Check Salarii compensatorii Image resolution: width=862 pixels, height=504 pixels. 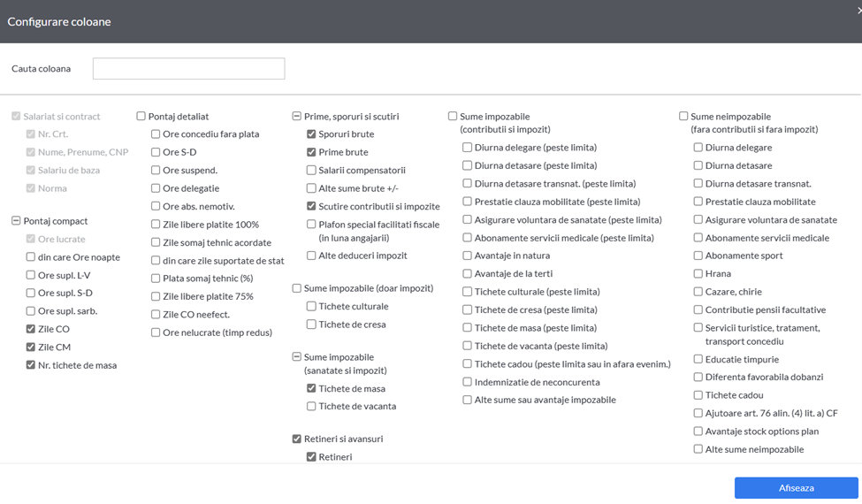tap(312, 171)
